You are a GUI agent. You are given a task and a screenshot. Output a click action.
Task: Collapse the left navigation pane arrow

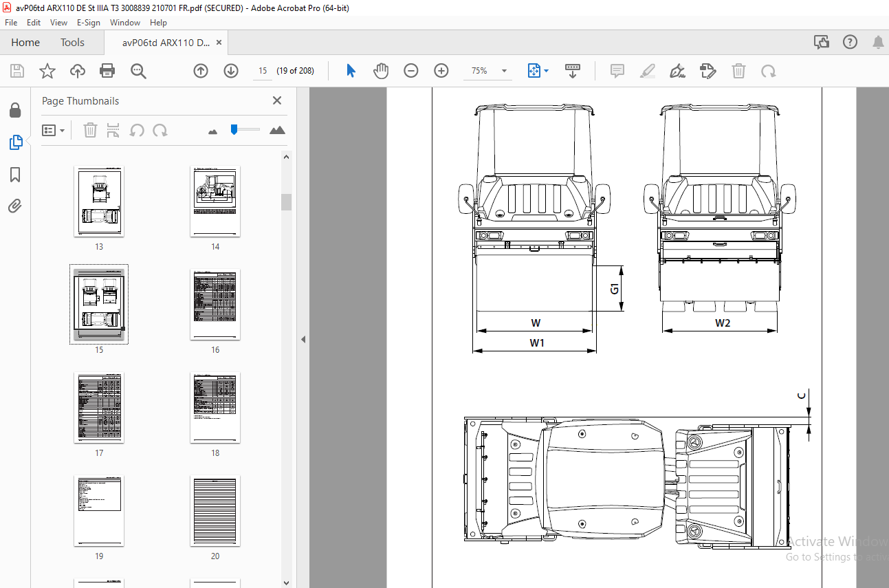[x=303, y=339]
